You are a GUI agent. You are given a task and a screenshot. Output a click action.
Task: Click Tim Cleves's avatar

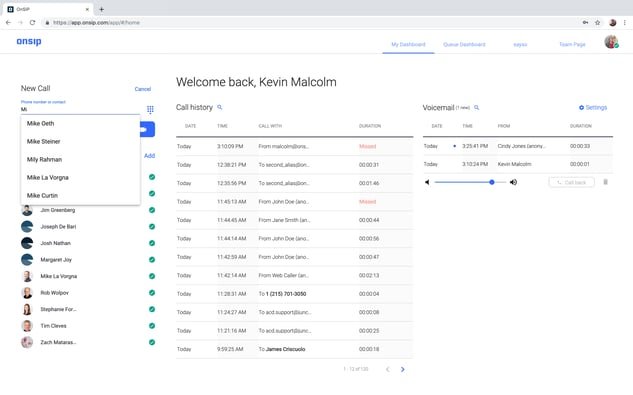pos(27,326)
